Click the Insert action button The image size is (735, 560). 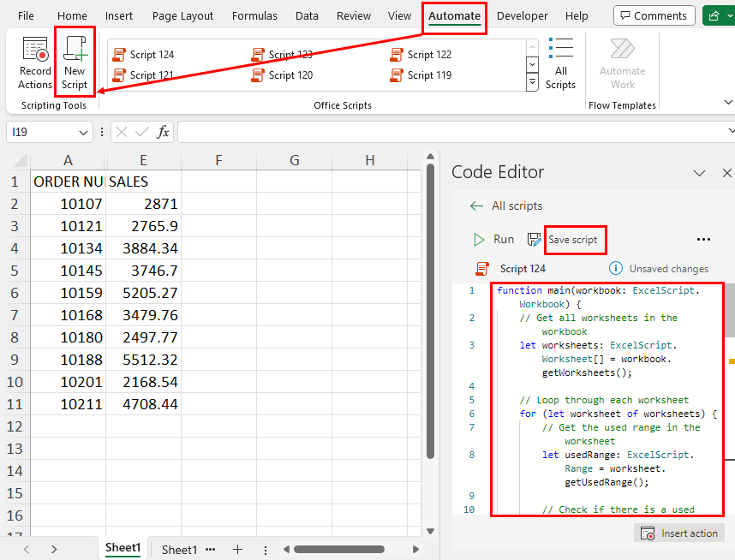click(x=679, y=533)
